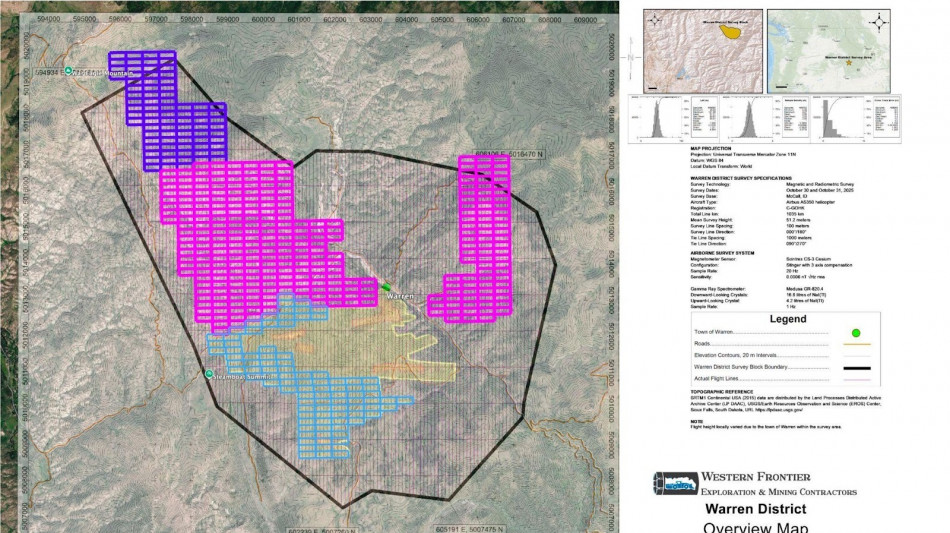Click the green Warren town marker on map
The image size is (950, 533).
coord(386,288)
